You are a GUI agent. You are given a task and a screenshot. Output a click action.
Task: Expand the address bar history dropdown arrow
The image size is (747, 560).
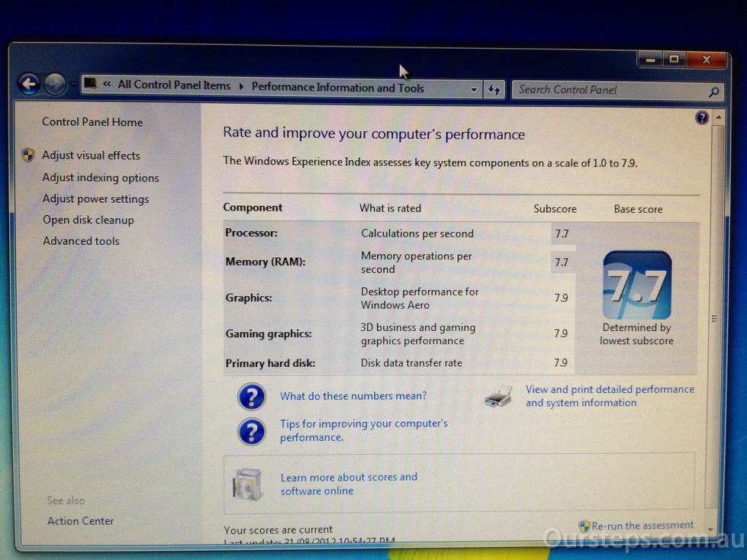coord(474,89)
